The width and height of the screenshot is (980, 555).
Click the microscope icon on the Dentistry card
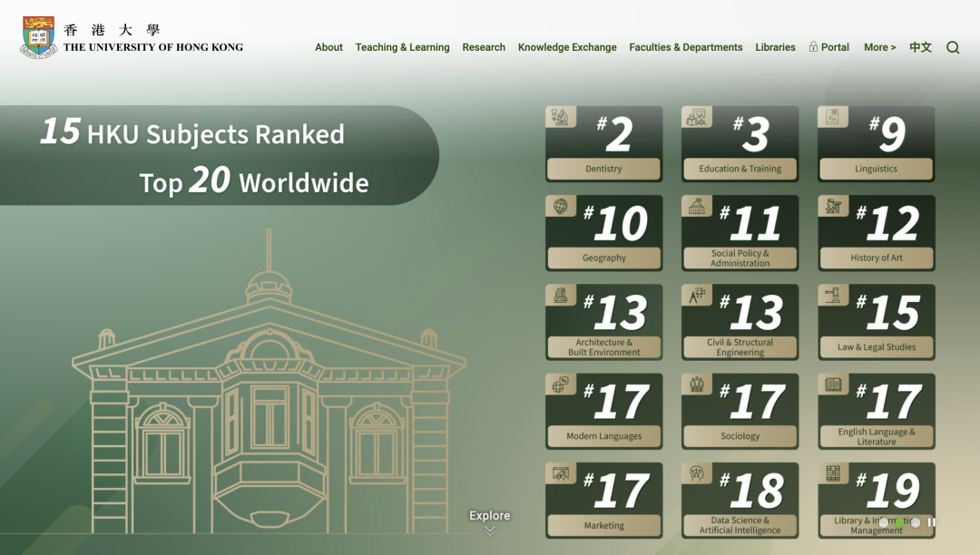click(561, 117)
